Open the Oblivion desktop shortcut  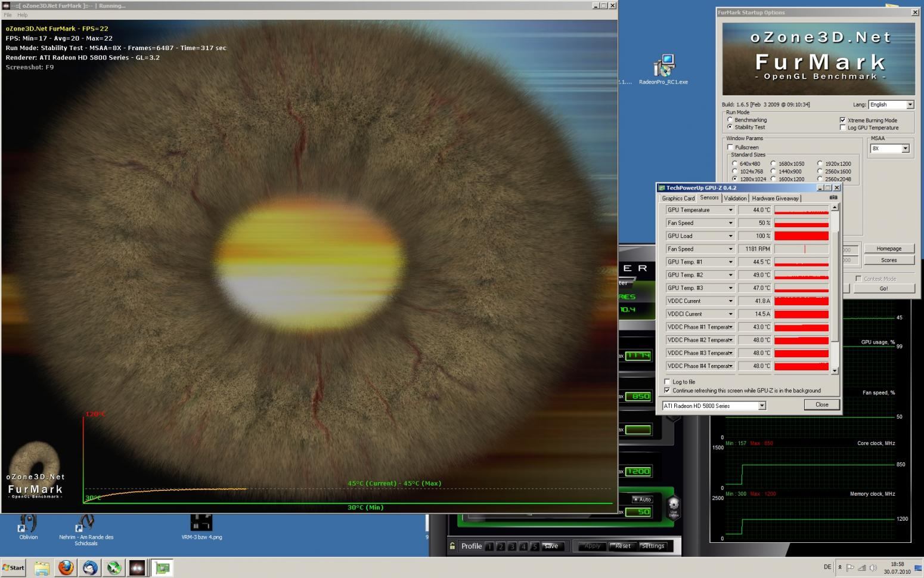[28, 524]
